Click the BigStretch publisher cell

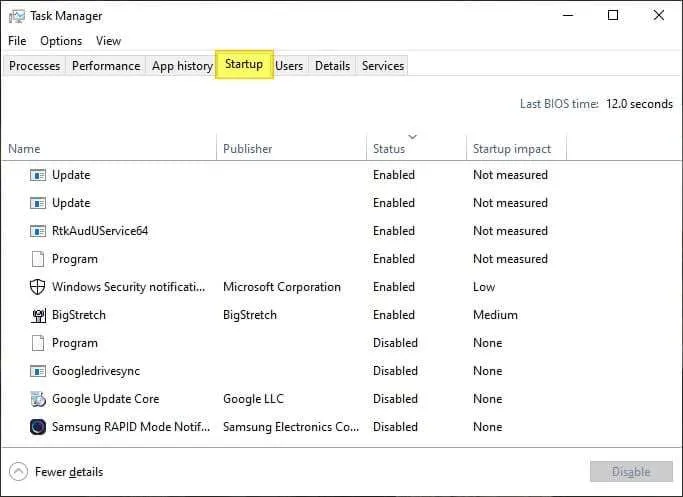coord(250,315)
